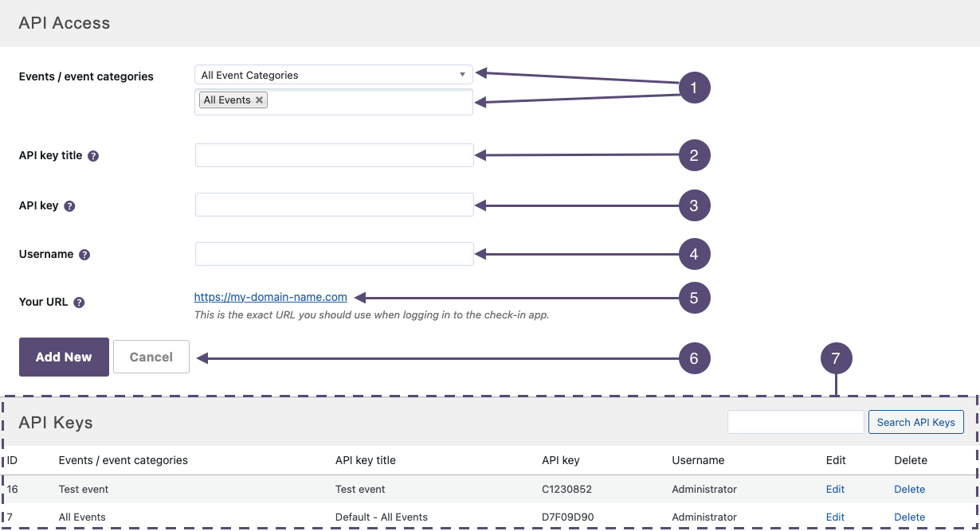Delete the Test event API key

click(909, 489)
